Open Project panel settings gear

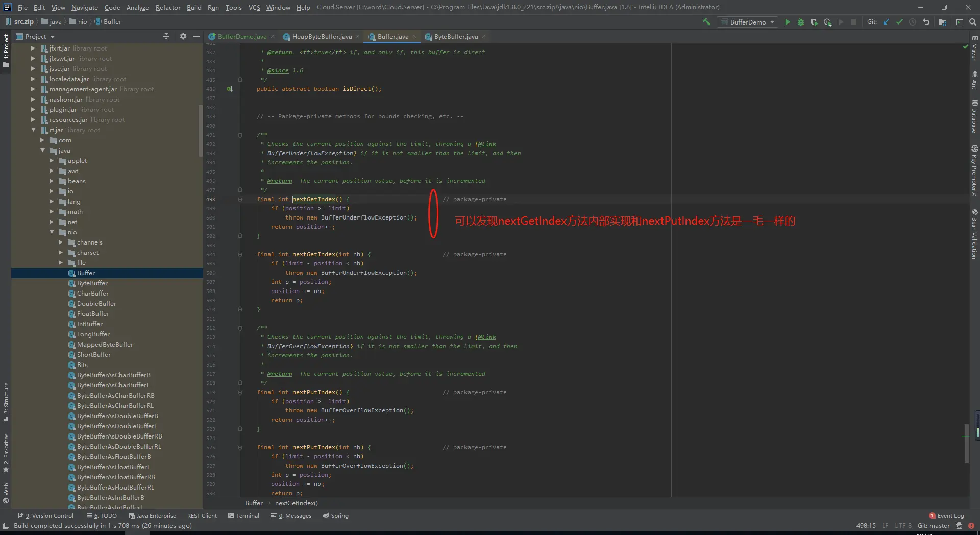183,36
